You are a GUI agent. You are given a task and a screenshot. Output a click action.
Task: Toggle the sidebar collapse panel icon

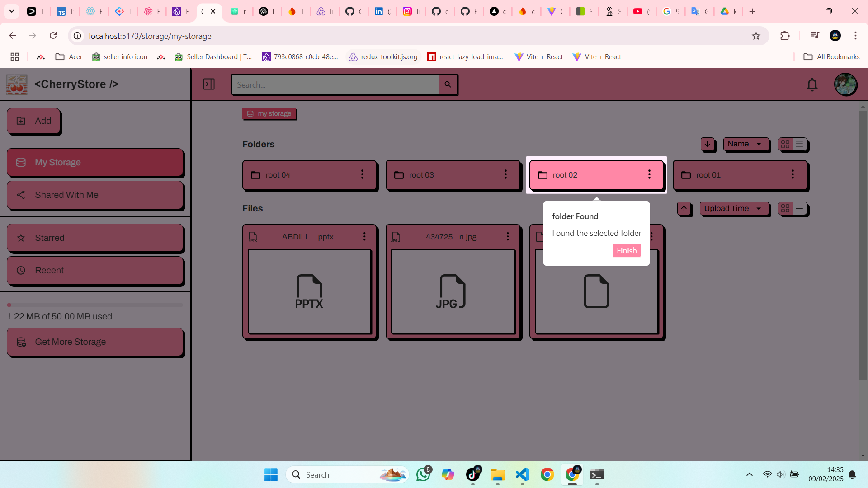209,84
